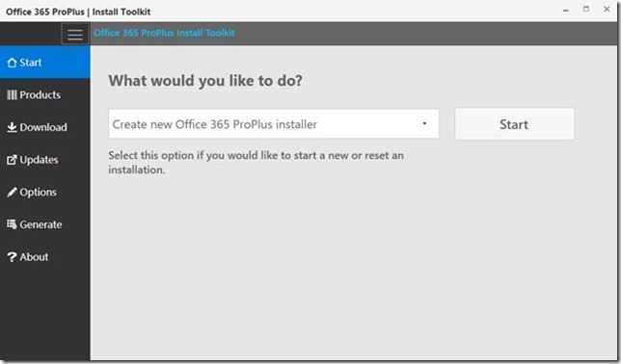The height and width of the screenshot is (364, 621).
Task: Expand the dropdown arrow in the installer selector
Action: pyautogui.click(x=424, y=123)
